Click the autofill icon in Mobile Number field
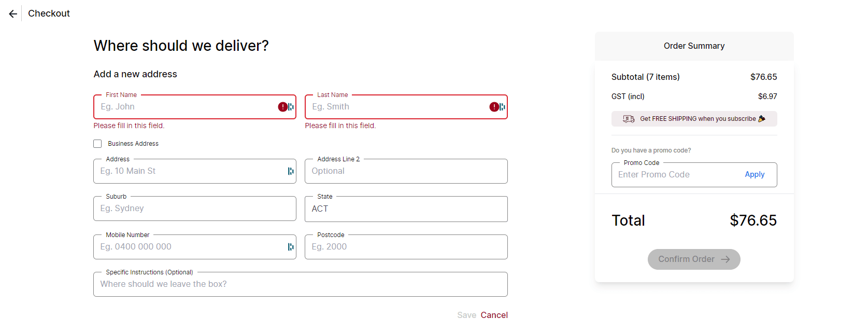 (x=291, y=247)
